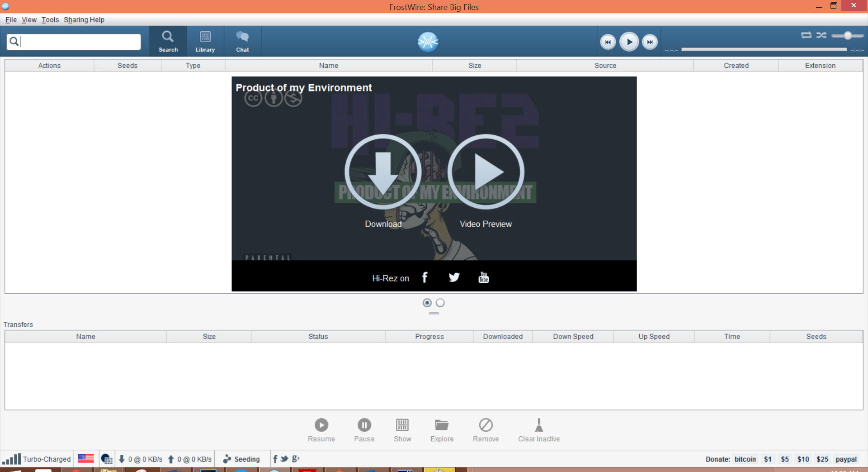This screenshot has height=472, width=868.
Task: Adjust the volume slider
Action: point(848,35)
